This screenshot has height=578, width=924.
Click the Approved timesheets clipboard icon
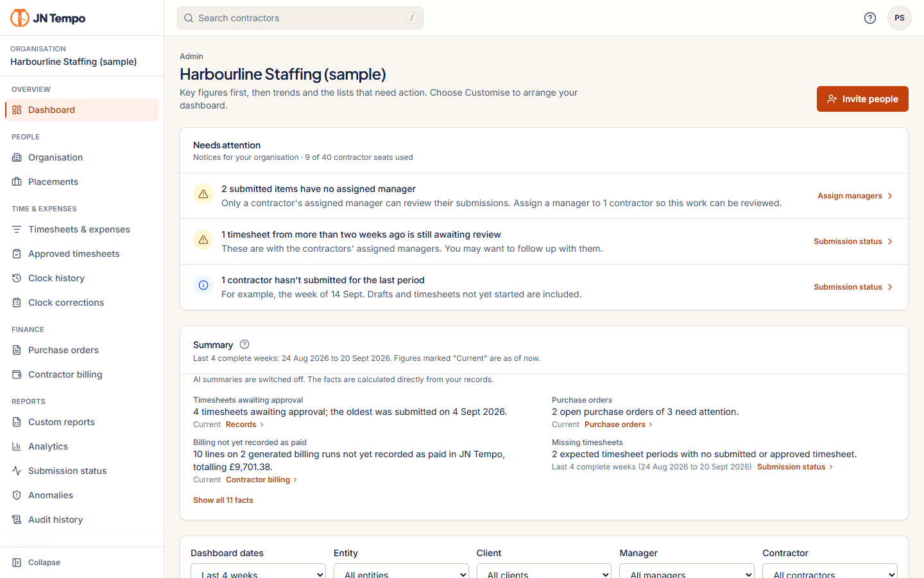pyautogui.click(x=17, y=254)
